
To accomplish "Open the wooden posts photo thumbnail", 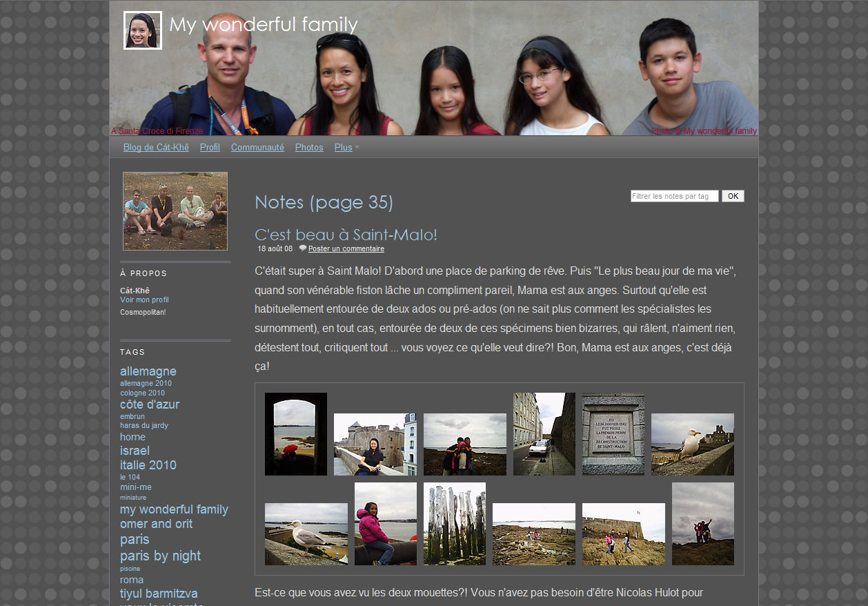I will pos(455,524).
